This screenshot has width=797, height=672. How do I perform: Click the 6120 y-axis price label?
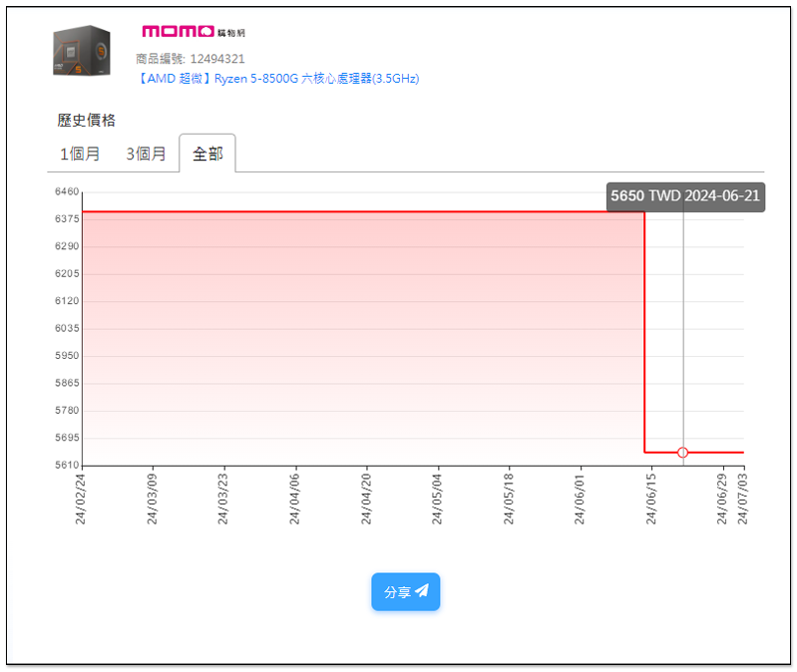67,301
